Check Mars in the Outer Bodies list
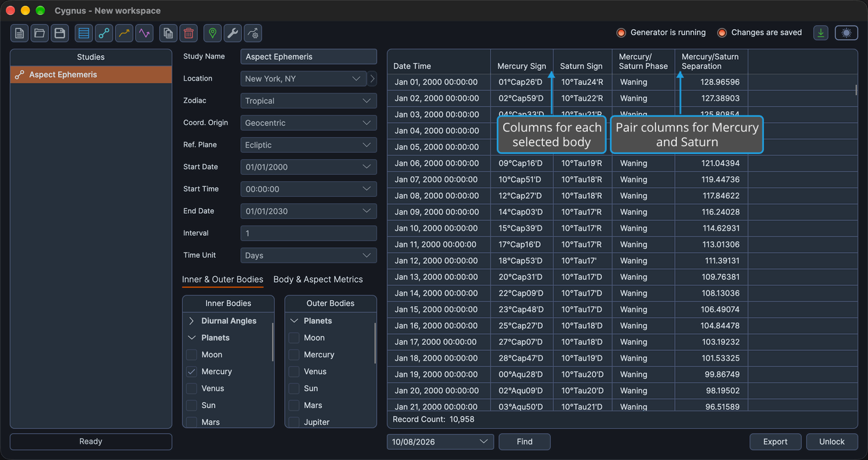The height and width of the screenshot is (460, 868). click(x=294, y=405)
